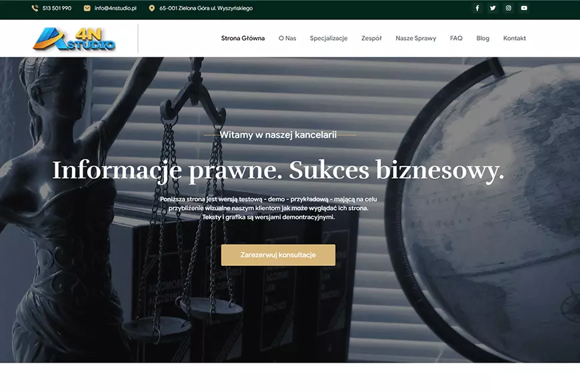Open the FAQ menu item

click(456, 38)
